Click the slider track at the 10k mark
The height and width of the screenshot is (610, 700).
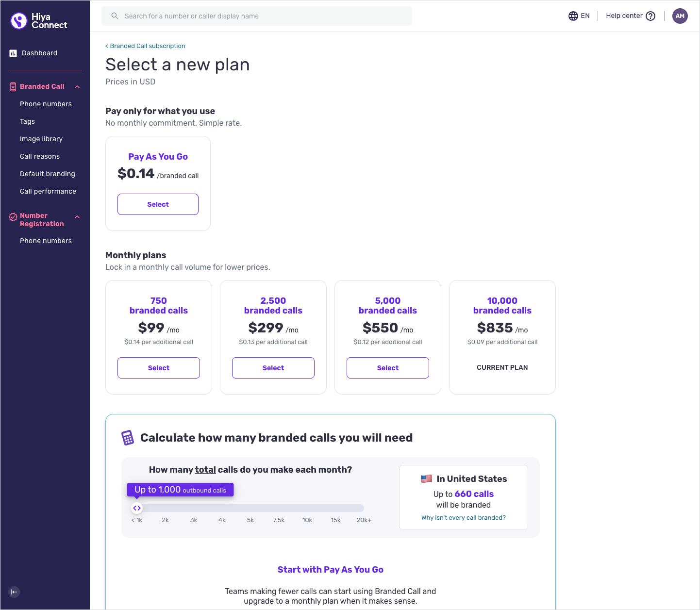(307, 508)
